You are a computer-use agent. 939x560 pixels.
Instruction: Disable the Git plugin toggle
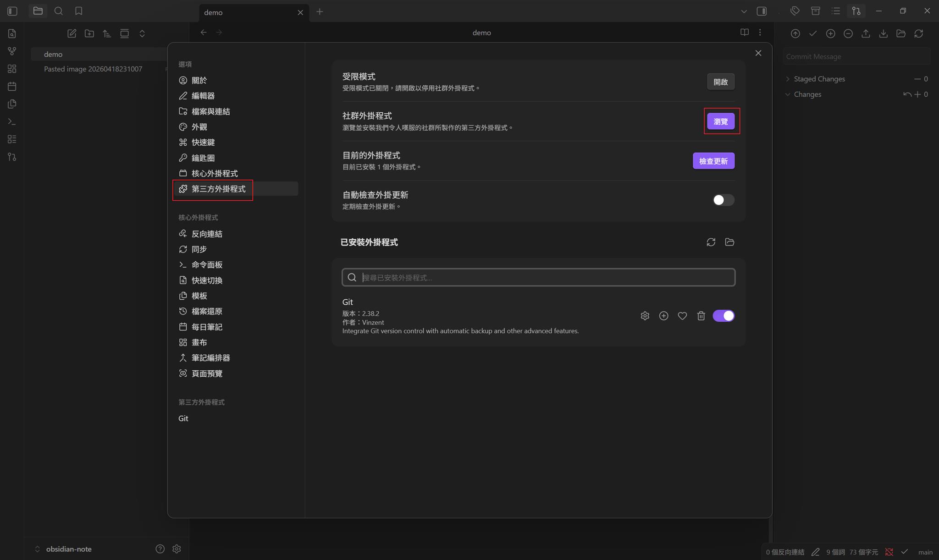pyautogui.click(x=724, y=316)
